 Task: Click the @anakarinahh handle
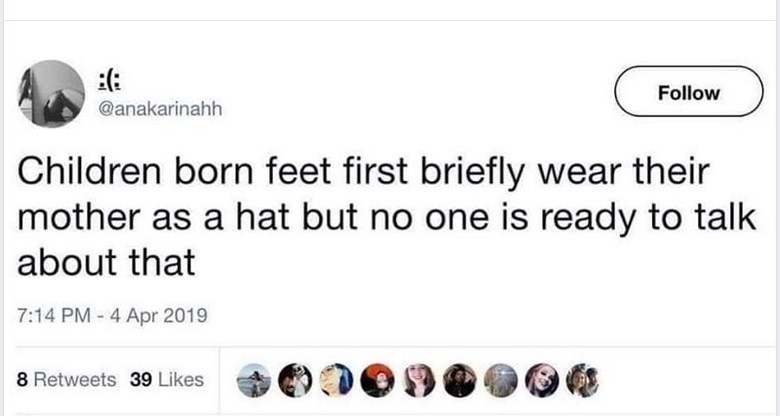(159, 109)
